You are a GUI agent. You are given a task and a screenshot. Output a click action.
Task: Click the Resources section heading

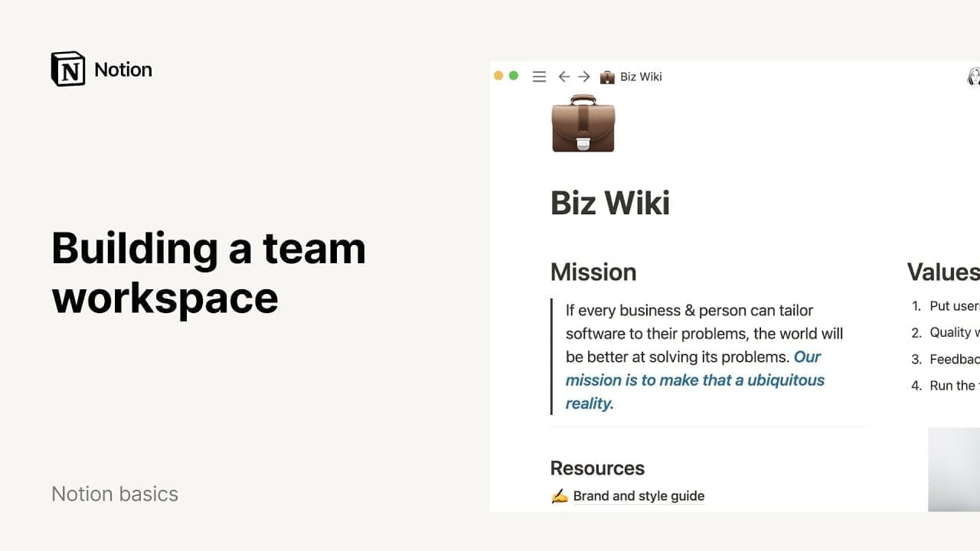coord(597,468)
